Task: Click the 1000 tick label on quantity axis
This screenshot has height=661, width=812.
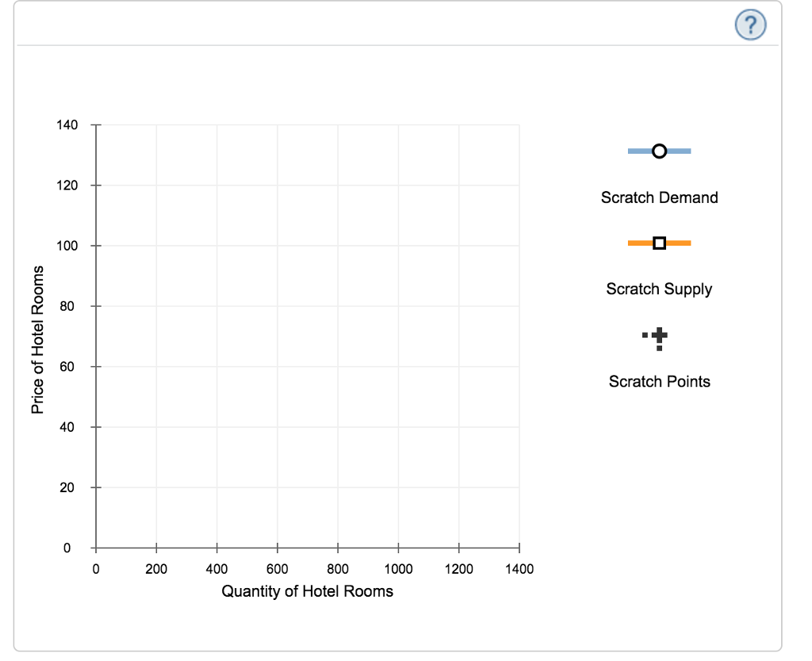Action: (x=398, y=568)
